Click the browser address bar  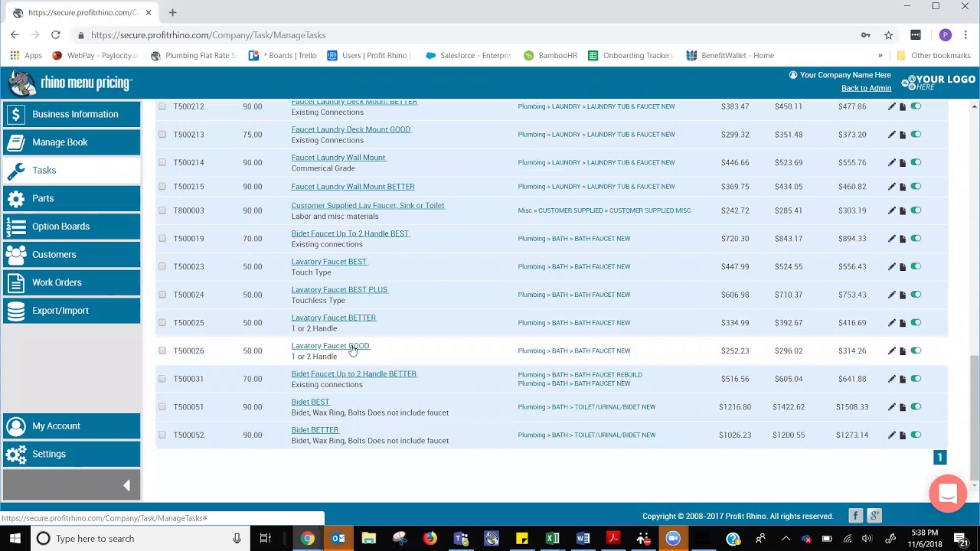point(459,35)
